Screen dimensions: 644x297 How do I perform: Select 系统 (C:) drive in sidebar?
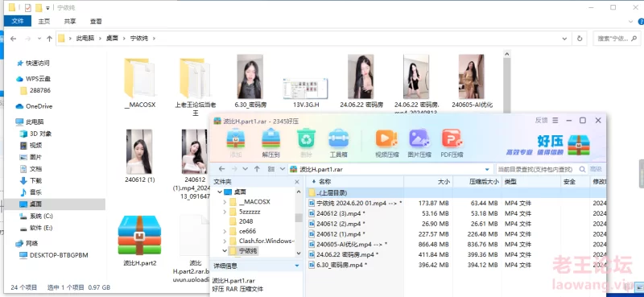[36, 216]
